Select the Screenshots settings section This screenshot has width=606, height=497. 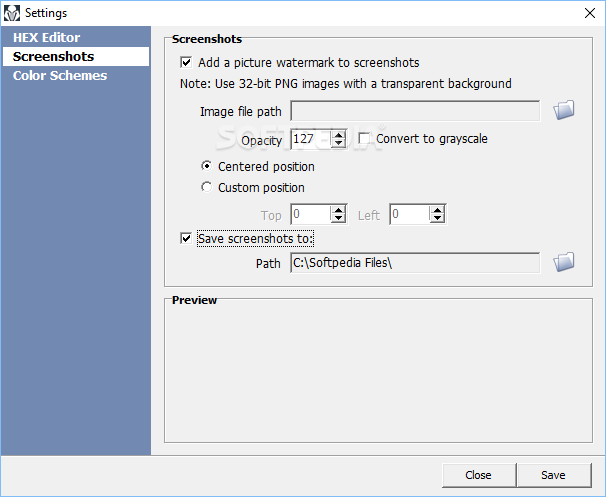[76, 56]
